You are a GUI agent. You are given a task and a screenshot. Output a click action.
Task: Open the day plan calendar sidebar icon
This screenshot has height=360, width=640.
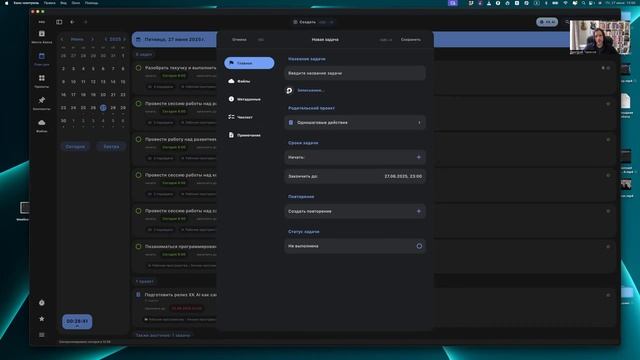pos(42,56)
